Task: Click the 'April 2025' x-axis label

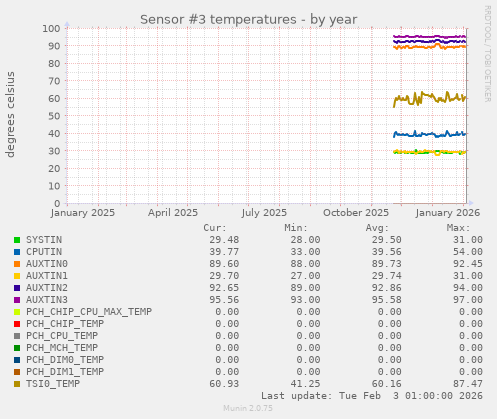Action: [x=173, y=213]
